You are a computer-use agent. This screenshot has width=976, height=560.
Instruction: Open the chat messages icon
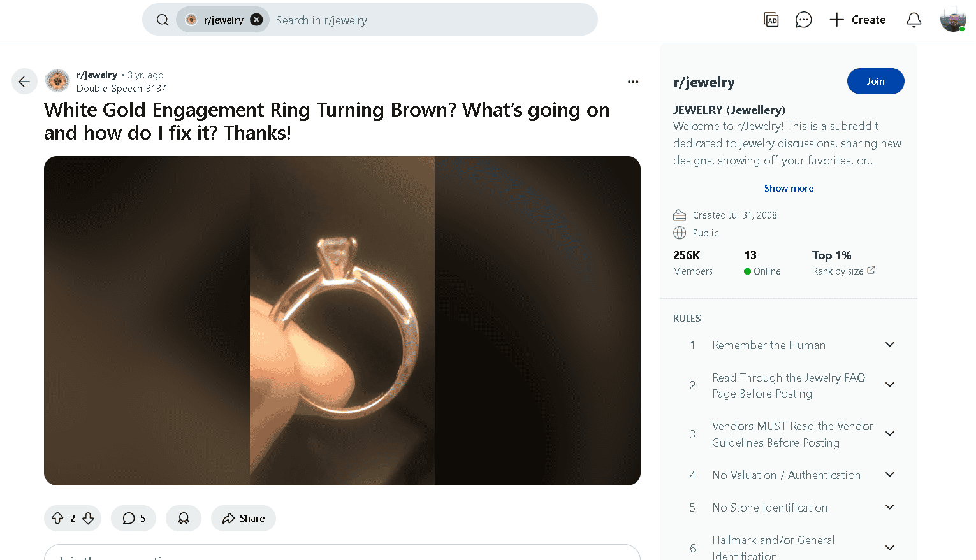click(x=803, y=20)
